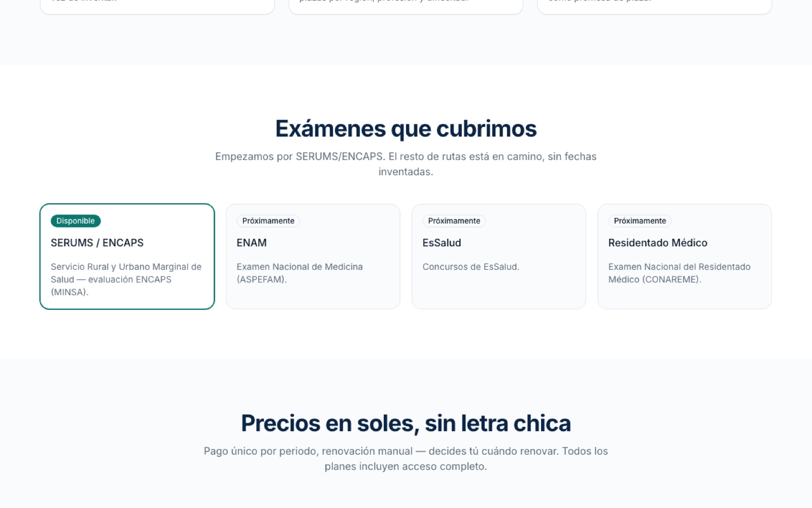Click the CONAREME description text
812x508 pixels.
point(679,273)
